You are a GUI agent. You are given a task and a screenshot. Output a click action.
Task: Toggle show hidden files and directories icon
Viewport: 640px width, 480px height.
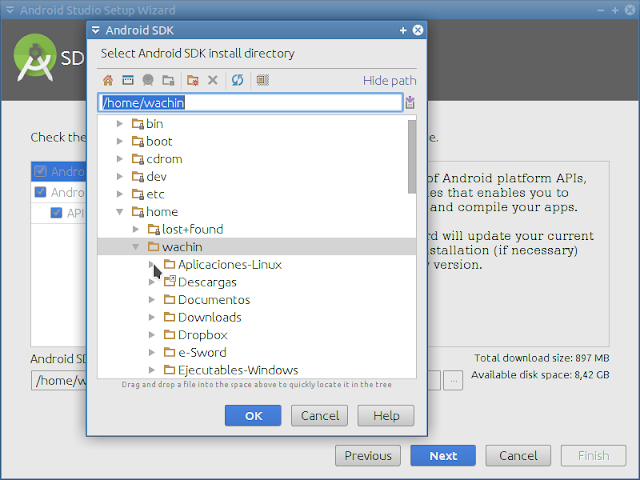tap(262, 80)
